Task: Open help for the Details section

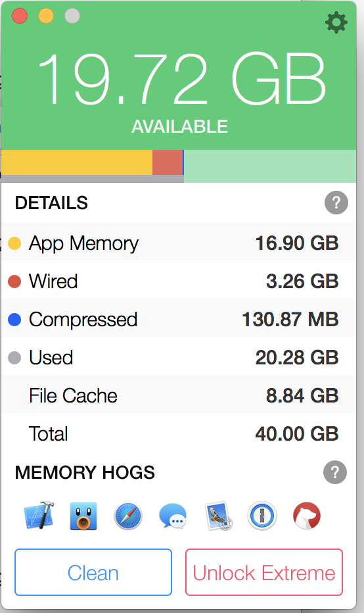Action: click(x=336, y=203)
